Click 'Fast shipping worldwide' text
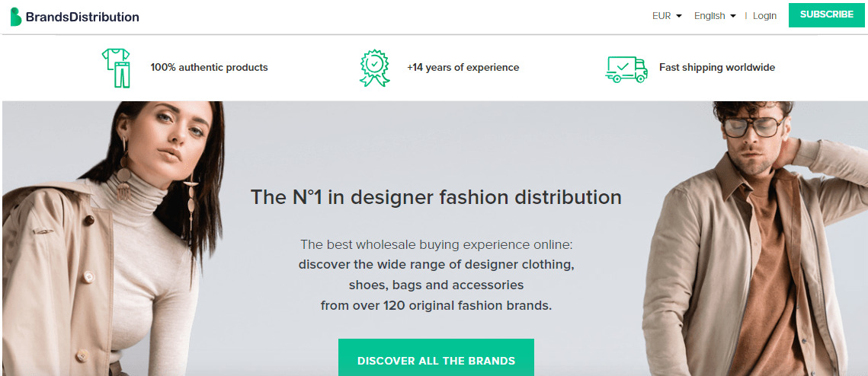The width and height of the screenshot is (868, 376). click(717, 68)
